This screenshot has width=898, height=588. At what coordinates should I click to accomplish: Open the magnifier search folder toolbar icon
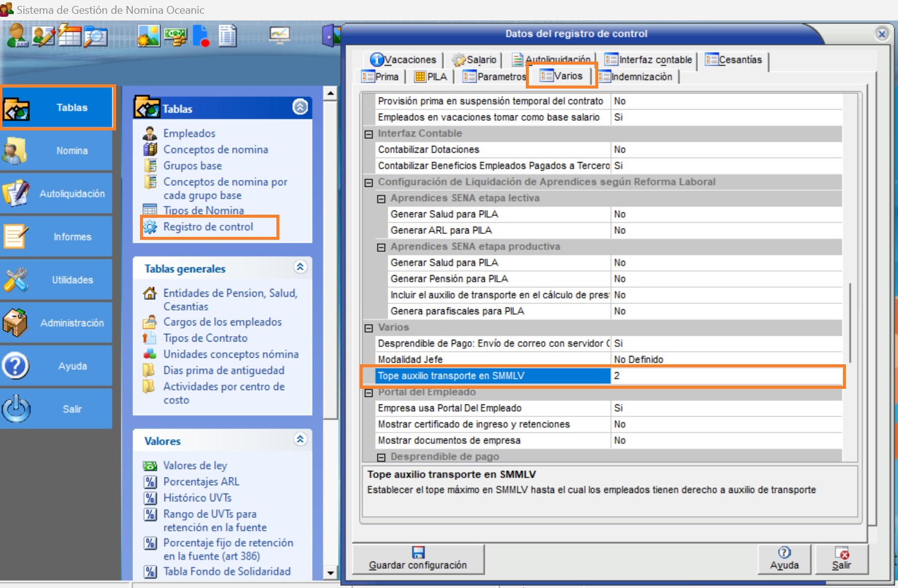coord(95,36)
